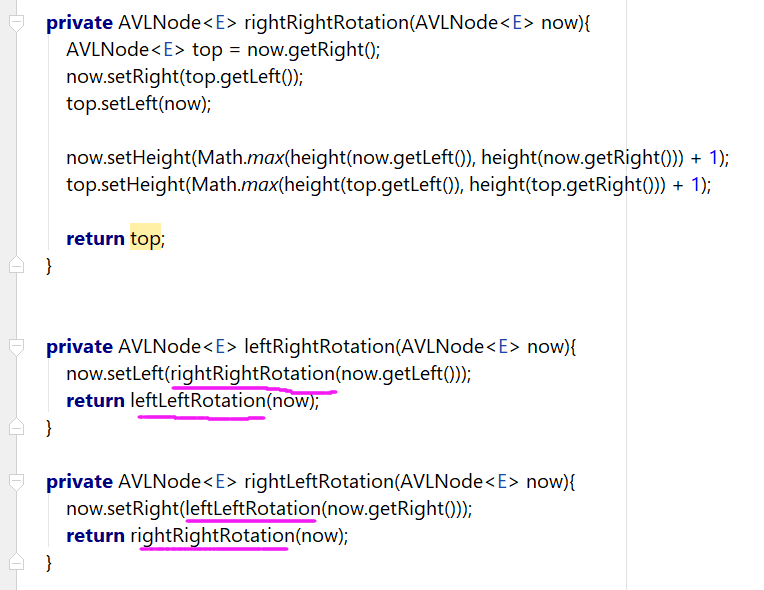Collapse the rightRightRotation method fold marker

17,22
